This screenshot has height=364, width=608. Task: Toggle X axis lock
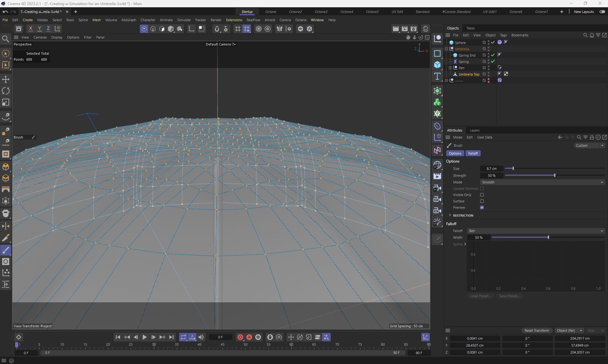tap(30, 29)
